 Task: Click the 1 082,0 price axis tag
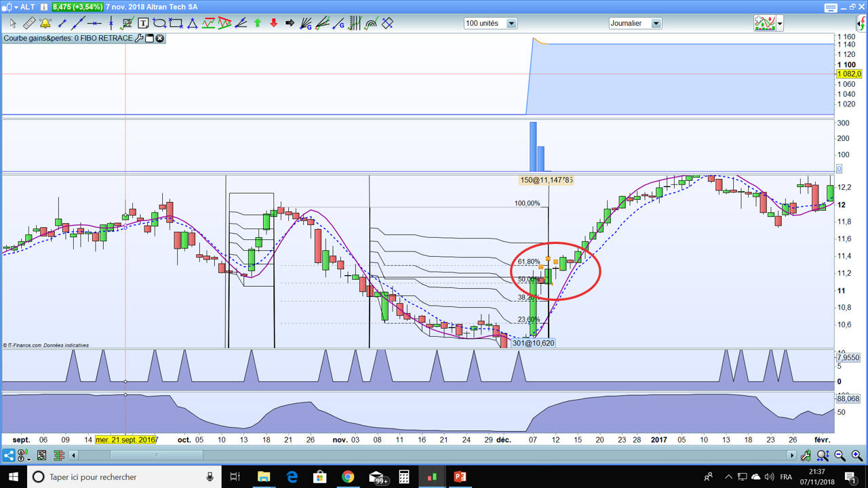[x=849, y=74]
